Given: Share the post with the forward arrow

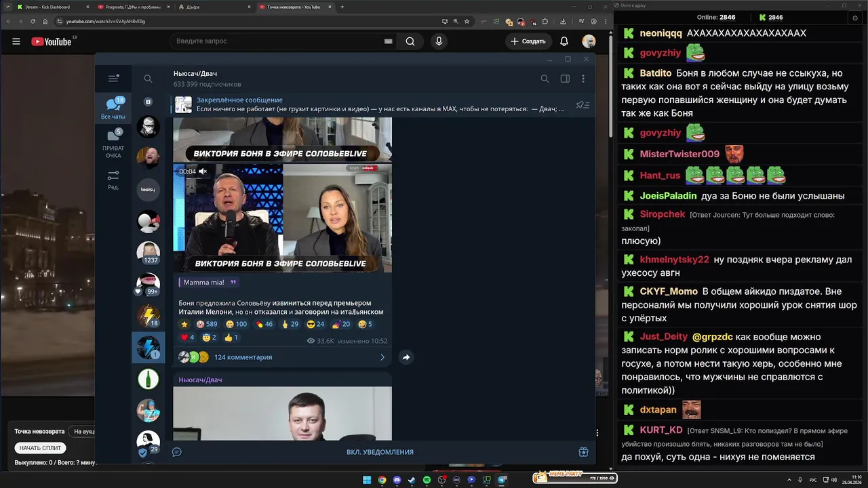Looking at the screenshot, I should (406, 357).
